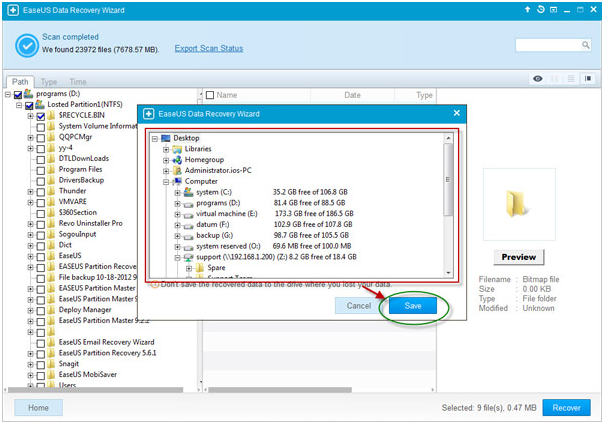Open the Export Scan Status link
The height and width of the screenshot is (424, 604).
point(209,49)
